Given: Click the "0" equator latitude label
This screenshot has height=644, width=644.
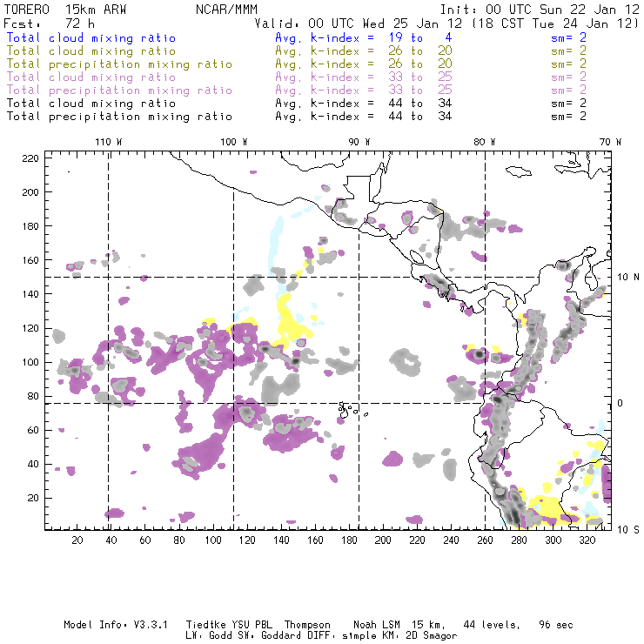Looking at the screenshot, I should coord(621,403).
